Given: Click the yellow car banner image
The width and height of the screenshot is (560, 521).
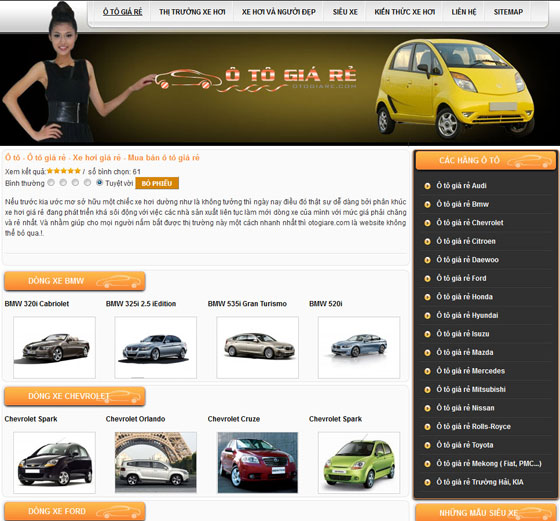Looking at the screenshot, I should pyautogui.click(x=455, y=89).
